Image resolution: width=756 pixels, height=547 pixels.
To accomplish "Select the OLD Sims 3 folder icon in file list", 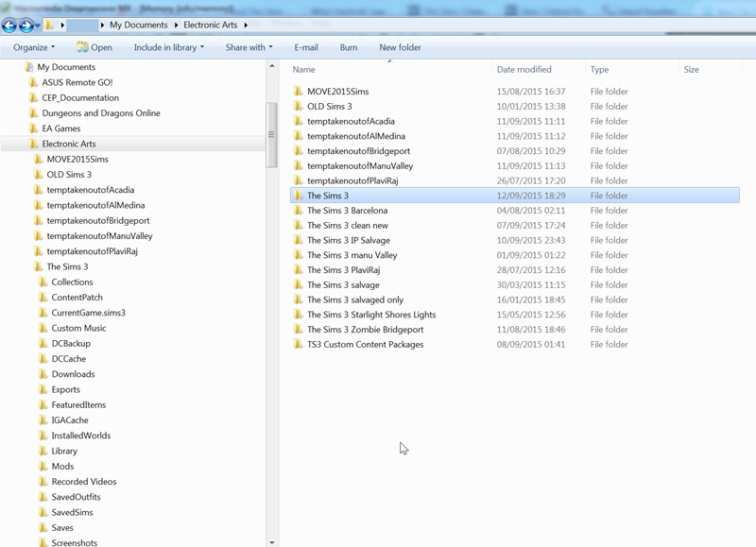I will (x=299, y=106).
